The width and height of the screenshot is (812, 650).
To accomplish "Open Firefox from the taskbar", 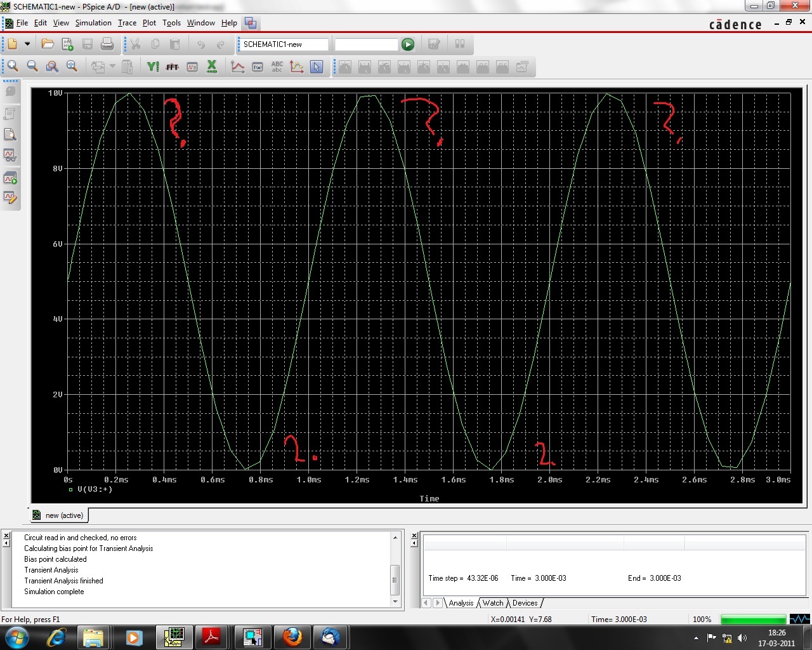I will (292, 637).
